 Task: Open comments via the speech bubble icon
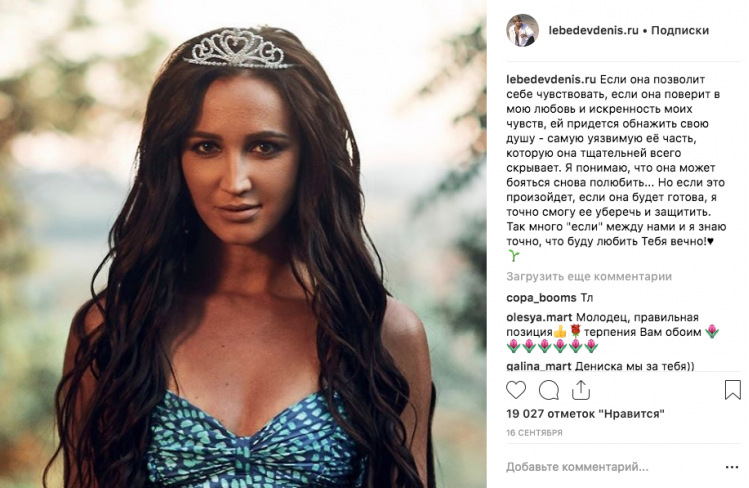pyautogui.click(x=549, y=389)
